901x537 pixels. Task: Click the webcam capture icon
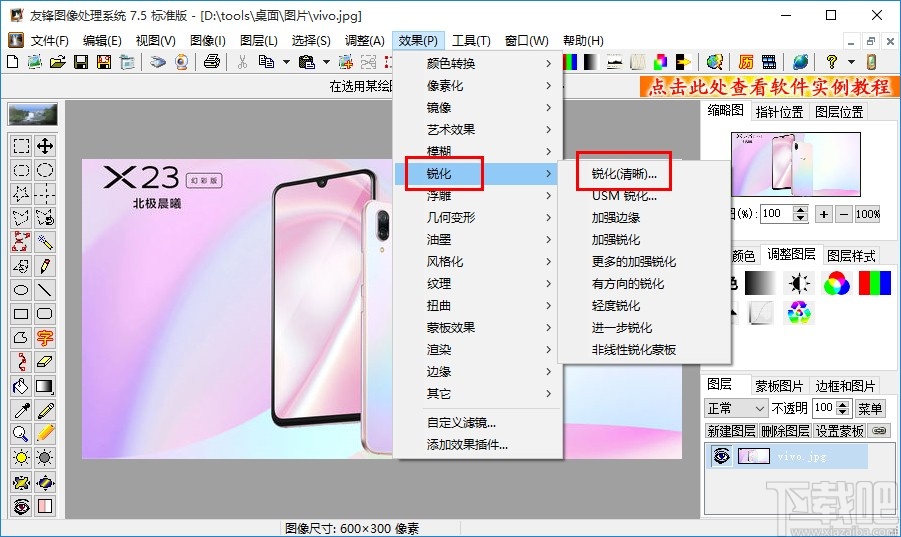point(182,61)
